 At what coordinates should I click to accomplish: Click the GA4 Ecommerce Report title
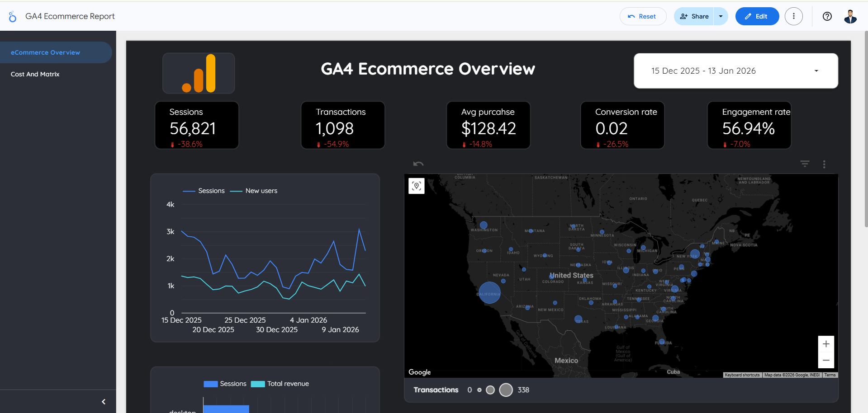[x=70, y=16]
